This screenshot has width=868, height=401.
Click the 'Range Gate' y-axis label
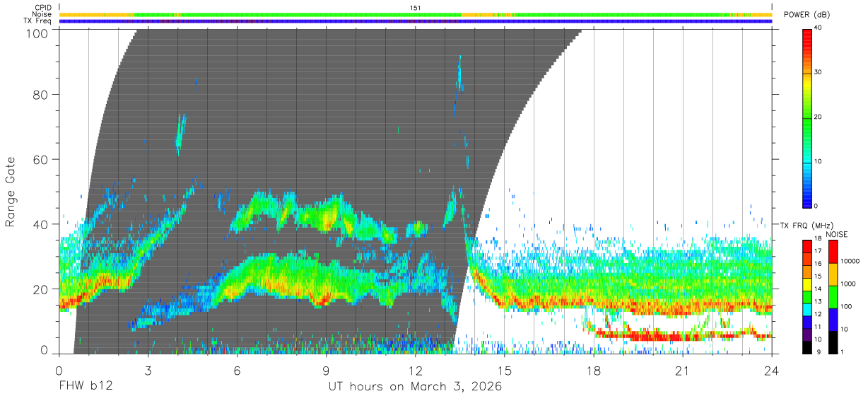[x=11, y=191]
